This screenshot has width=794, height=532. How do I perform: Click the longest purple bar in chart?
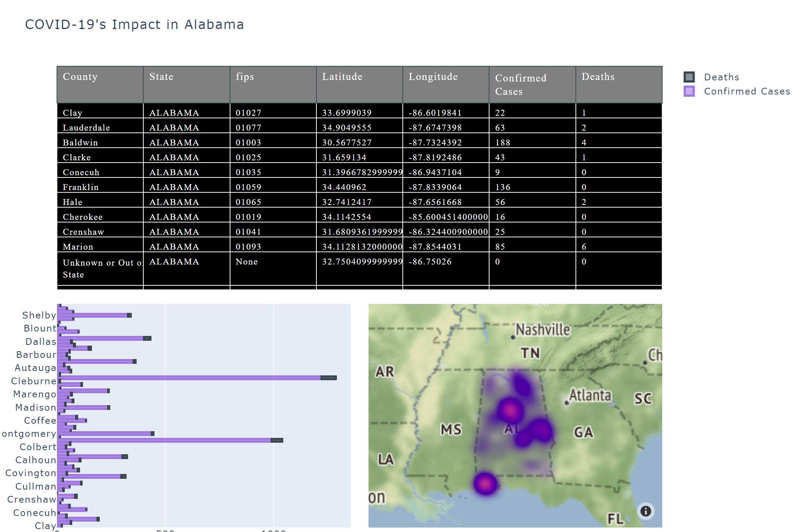189,378
